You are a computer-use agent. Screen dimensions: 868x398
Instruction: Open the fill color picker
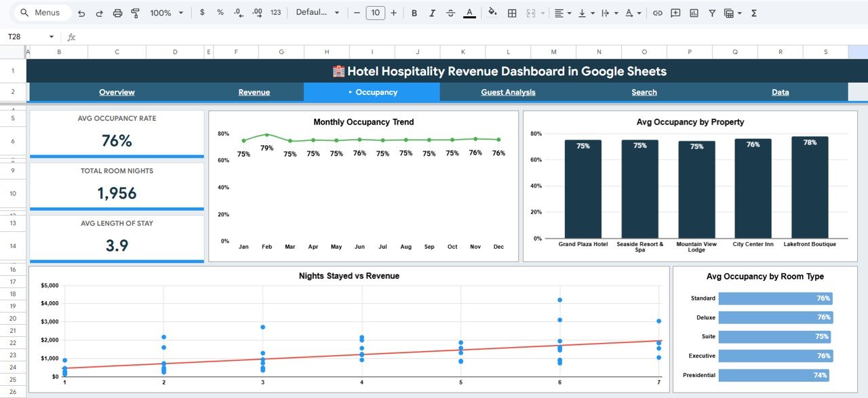492,12
